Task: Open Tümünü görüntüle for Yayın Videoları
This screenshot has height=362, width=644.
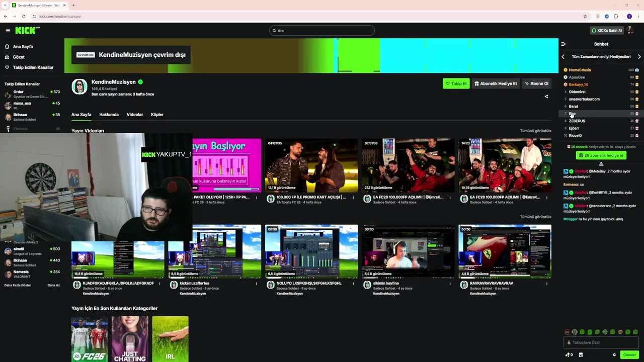Action: [535, 131]
